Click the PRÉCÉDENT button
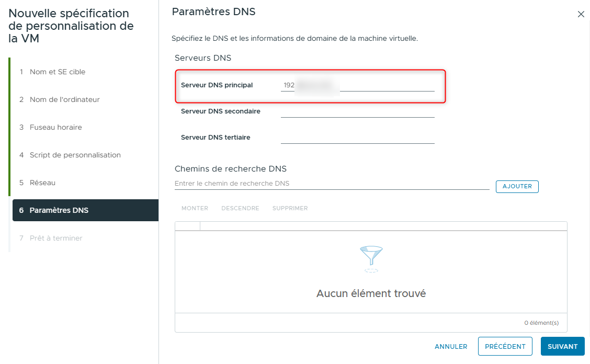 coord(505,346)
